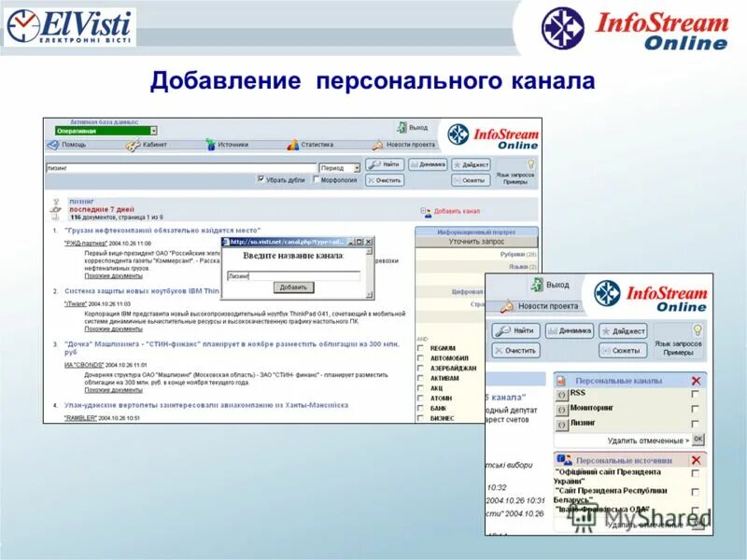Screen dimensions: 747x560
Task: Open the RSS channel bracket icon
Action: (x=562, y=395)
